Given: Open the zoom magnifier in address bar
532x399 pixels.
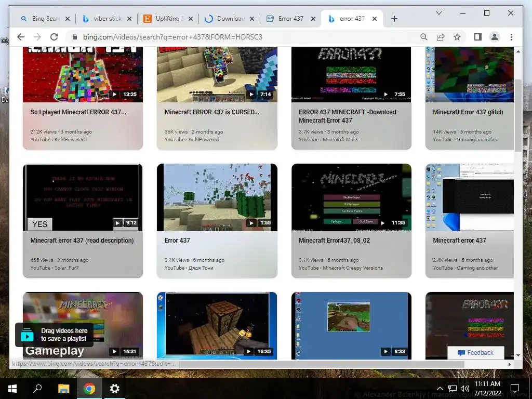Looking at the screenshot, I should (424, 37).
